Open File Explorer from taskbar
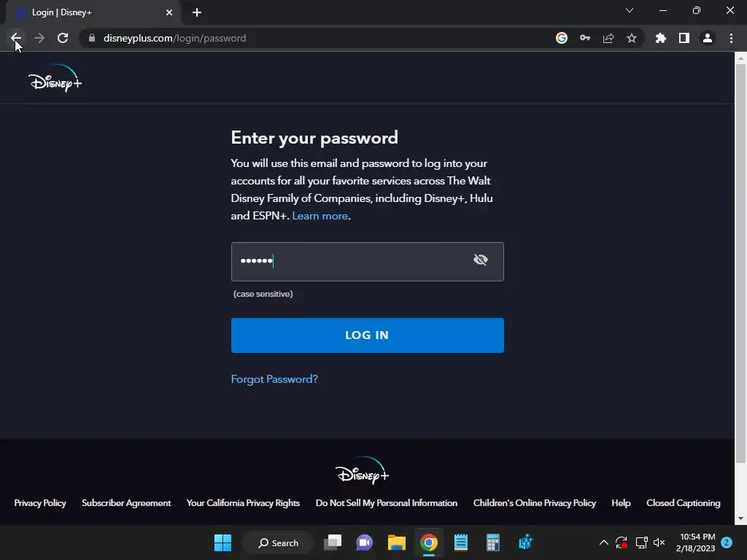The image size is (747, 560). point(396,542)
